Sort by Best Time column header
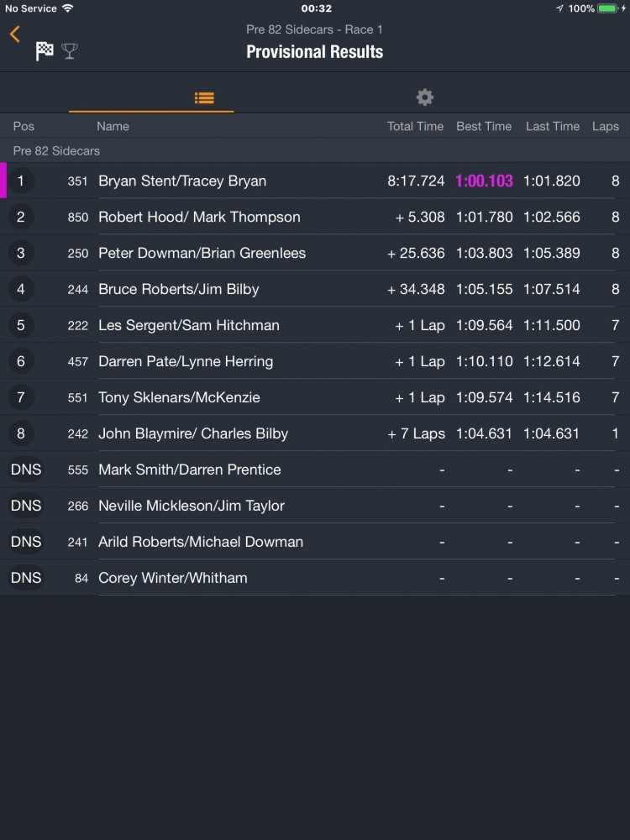 484,126
